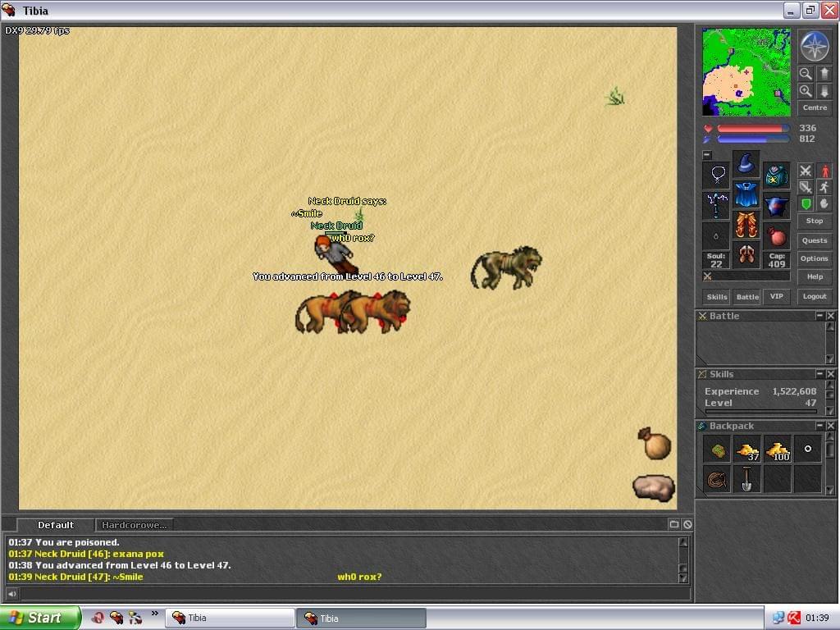The width and height of the screenshot is (840, 630).
Task: Click chat console scroll up arrow
Action: tap(683, 541)
